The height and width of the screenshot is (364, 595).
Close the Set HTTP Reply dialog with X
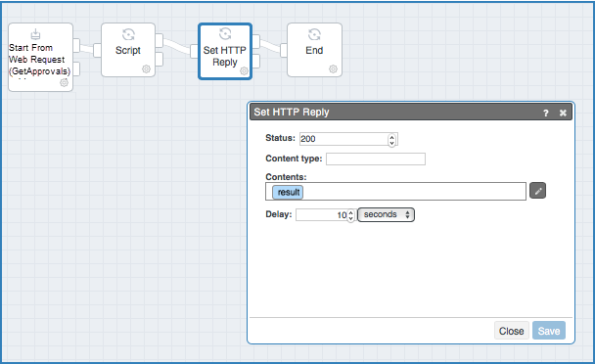[x=563, y=113]
